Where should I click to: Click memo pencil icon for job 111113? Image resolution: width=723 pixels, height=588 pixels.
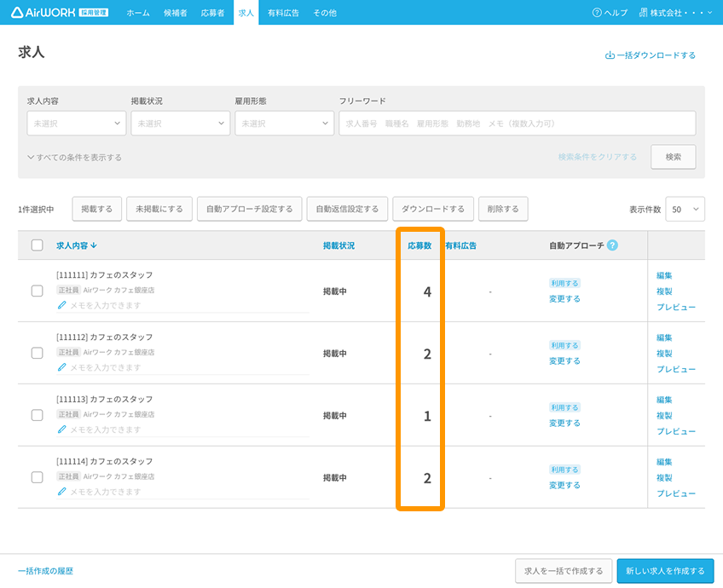coord(61,429)
